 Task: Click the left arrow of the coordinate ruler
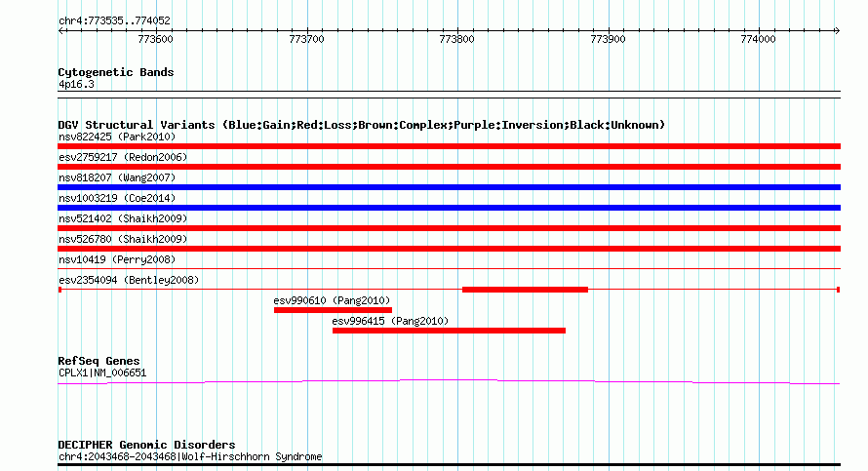[x=61, y=31]
